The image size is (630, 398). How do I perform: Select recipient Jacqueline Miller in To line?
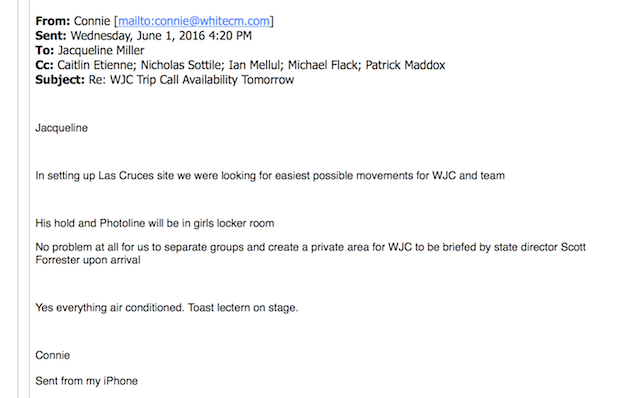tap(101, 51)
